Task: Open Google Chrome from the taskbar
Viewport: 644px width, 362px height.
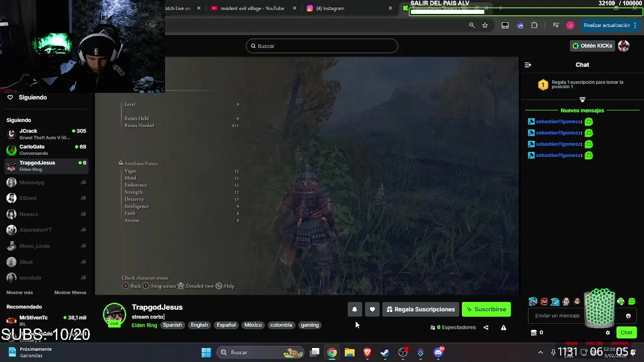Action: [x=332, y=352]
